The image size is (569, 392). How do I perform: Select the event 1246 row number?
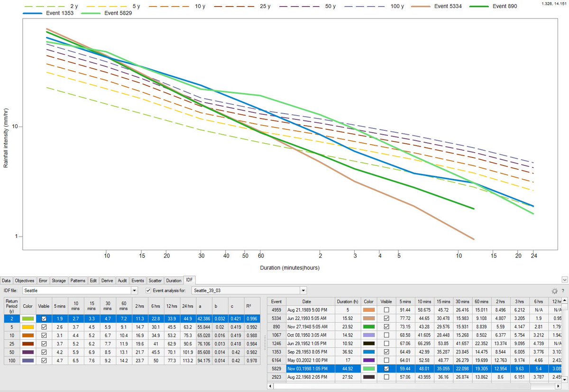277,344
